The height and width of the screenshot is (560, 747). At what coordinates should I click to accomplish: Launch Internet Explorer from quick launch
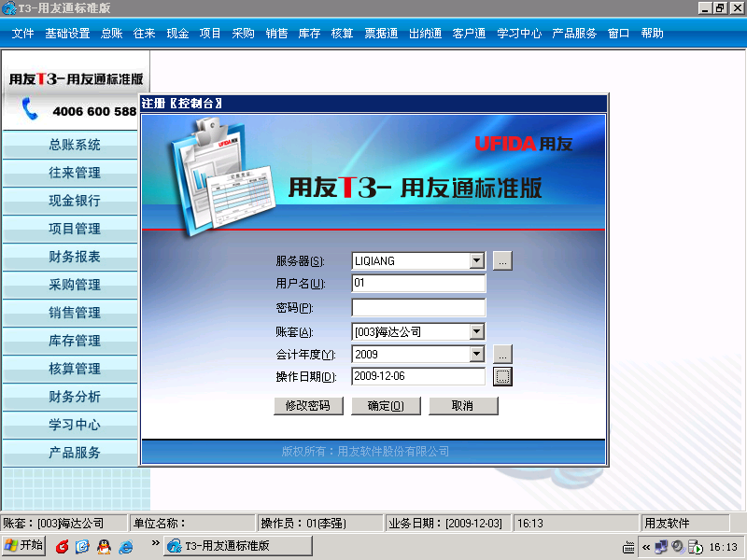pos(126,547)
